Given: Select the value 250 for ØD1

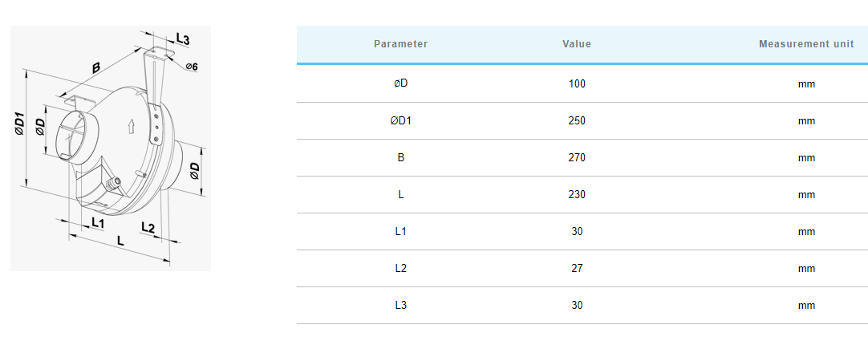Looking at the screenshot, I should pos(577,121).
